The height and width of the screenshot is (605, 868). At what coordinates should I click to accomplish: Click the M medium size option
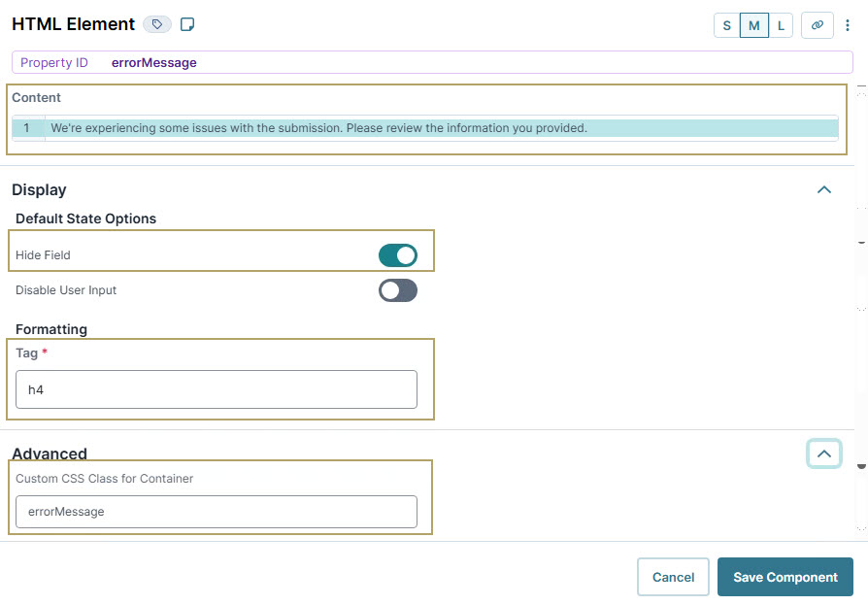click(x=753, y=25)
